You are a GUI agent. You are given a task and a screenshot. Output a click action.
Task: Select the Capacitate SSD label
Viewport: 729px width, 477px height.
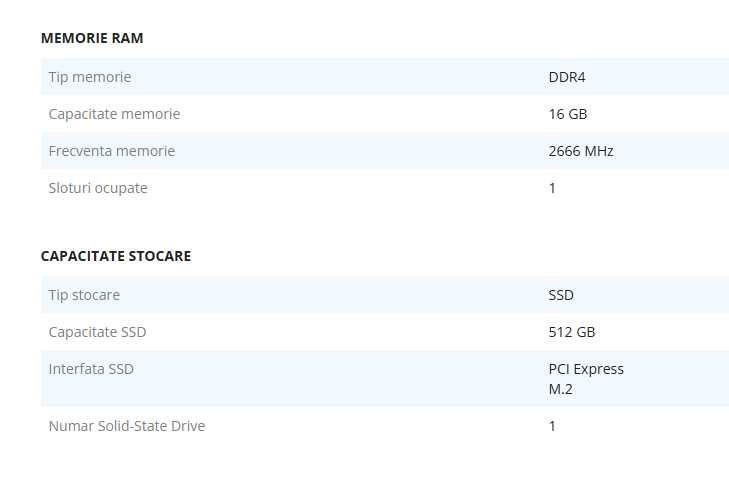(97, 332)
